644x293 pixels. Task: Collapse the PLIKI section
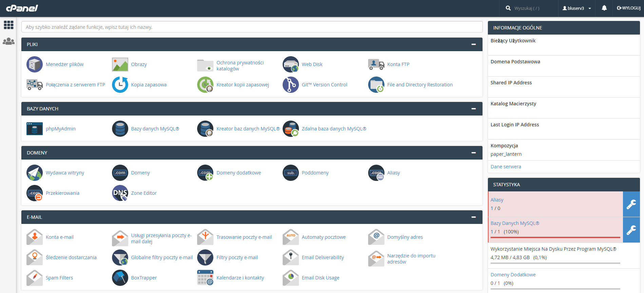[x=473, y=44]
